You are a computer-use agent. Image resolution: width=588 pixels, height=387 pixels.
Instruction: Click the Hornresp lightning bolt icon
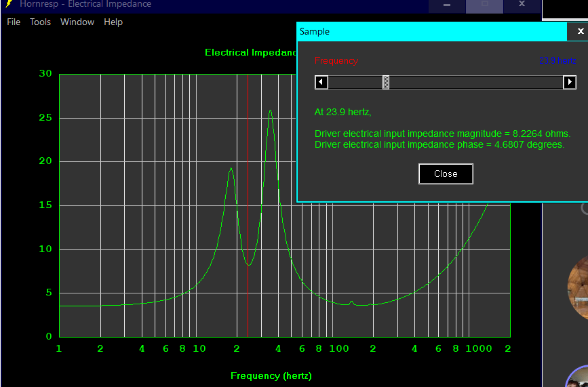pos(9,4)
